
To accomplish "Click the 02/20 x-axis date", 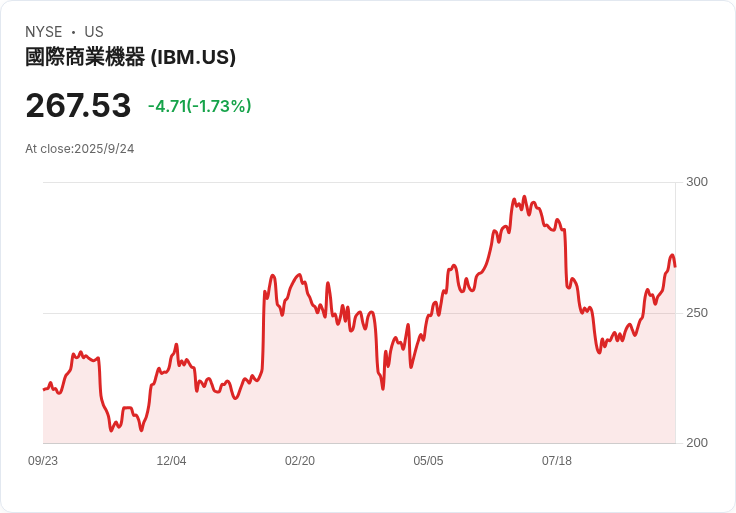I will (300, 461).
